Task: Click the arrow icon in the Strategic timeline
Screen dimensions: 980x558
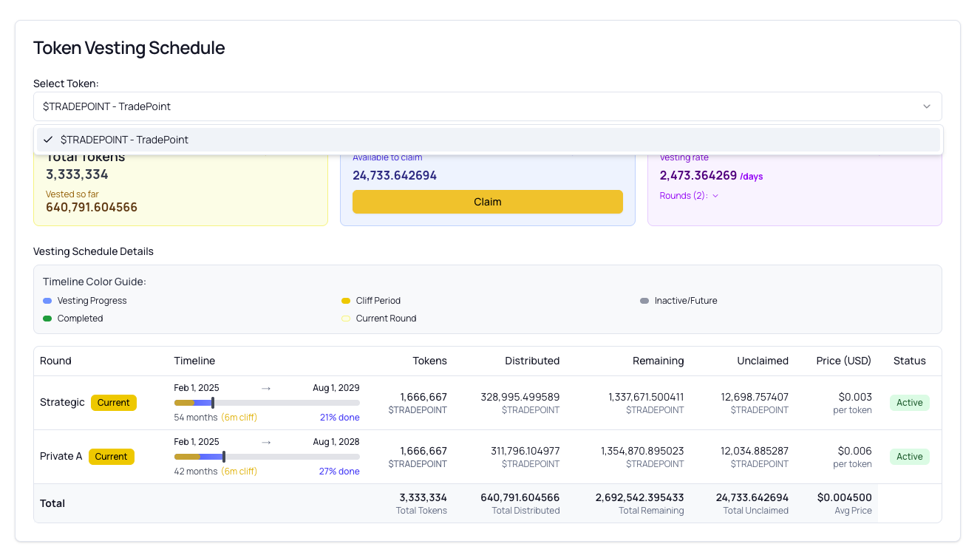Action: tap(265, 387)
